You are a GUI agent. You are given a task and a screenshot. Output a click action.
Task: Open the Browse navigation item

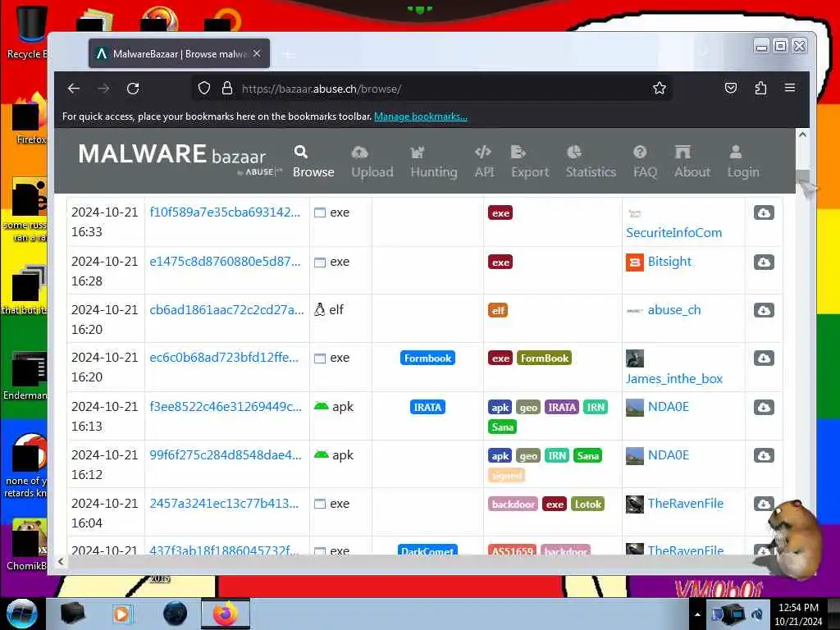coord(313,162)
